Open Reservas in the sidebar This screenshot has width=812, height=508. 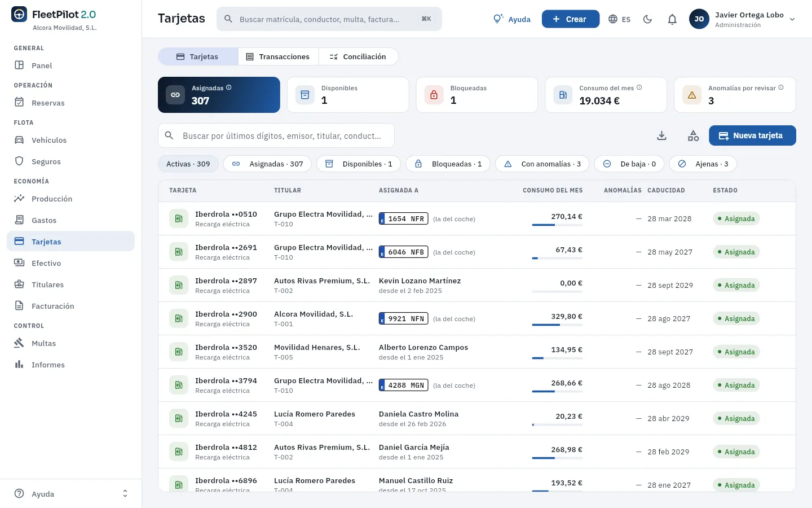pyautogui.click(x=70, y=103)
